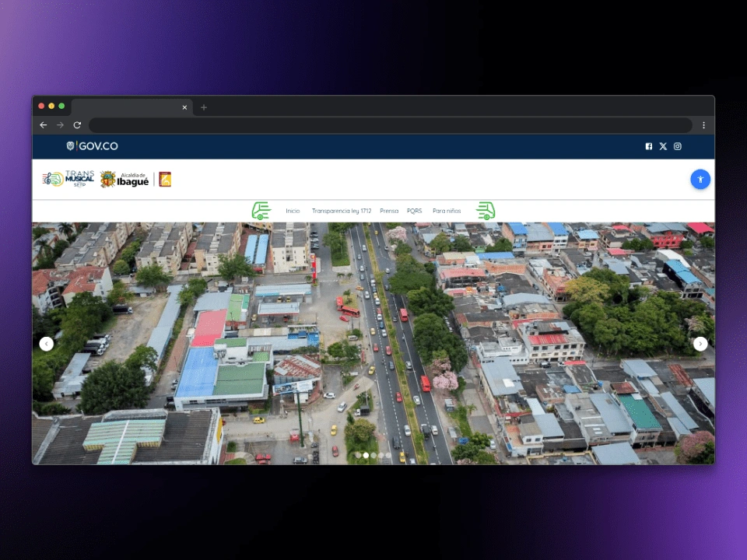Select the second carousel indicator dot

coord(366,456)
